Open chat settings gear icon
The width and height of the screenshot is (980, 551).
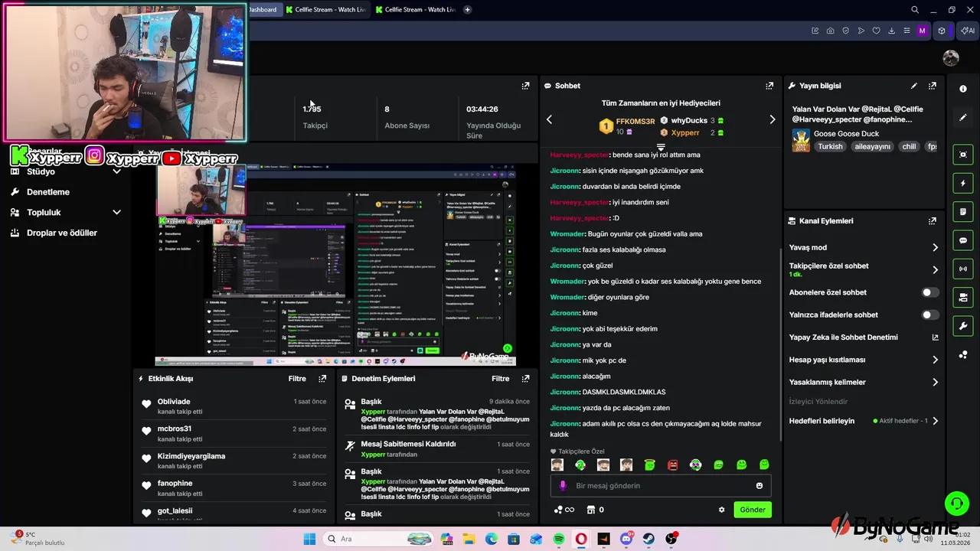pos(721,510)
